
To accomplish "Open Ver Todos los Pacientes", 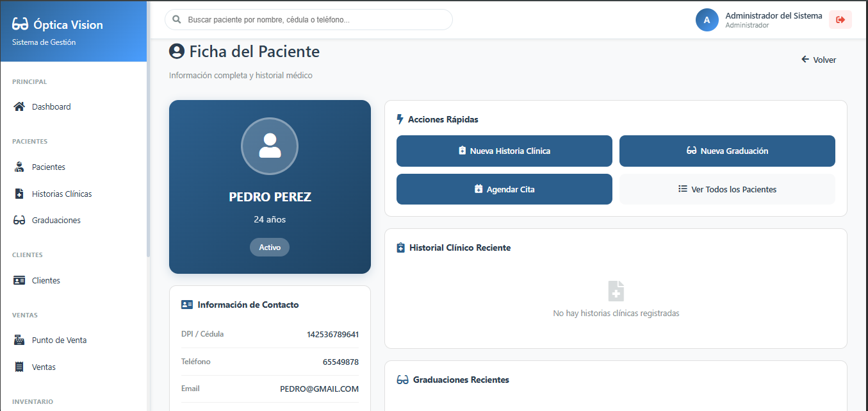I will (727, 189).
